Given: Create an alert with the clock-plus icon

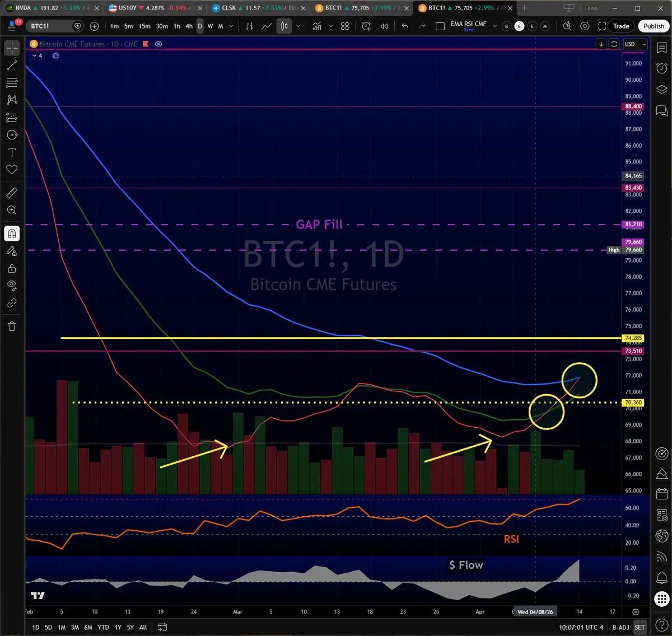Looking at the screenshot, I should 366,26.
